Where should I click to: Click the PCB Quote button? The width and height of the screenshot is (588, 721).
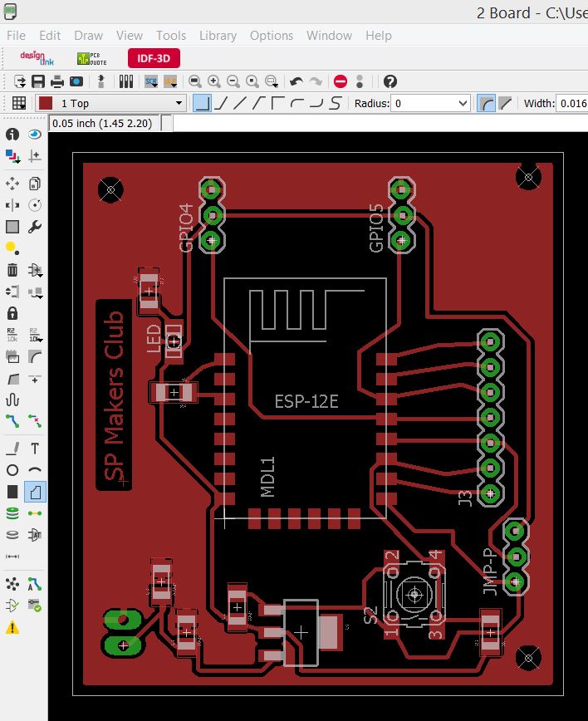pos(92,58)
